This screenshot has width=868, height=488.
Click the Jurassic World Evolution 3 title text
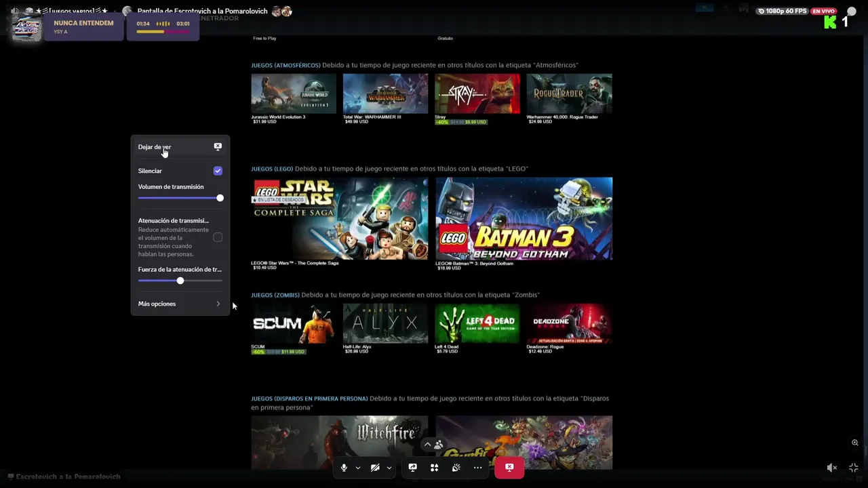click(x=278, y=117)
